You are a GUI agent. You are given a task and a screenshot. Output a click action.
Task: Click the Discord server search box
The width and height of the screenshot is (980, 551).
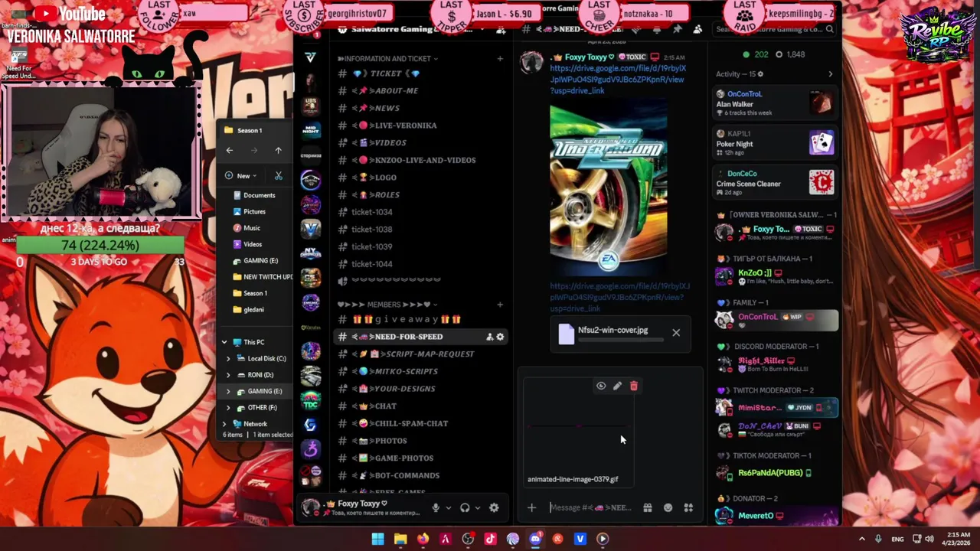(776, 29)
